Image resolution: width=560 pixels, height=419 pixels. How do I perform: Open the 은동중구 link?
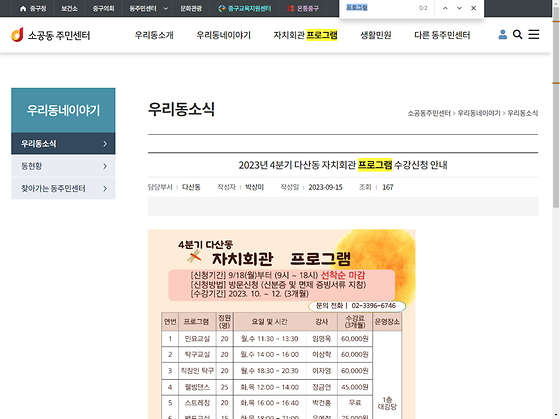coord(303,8)
